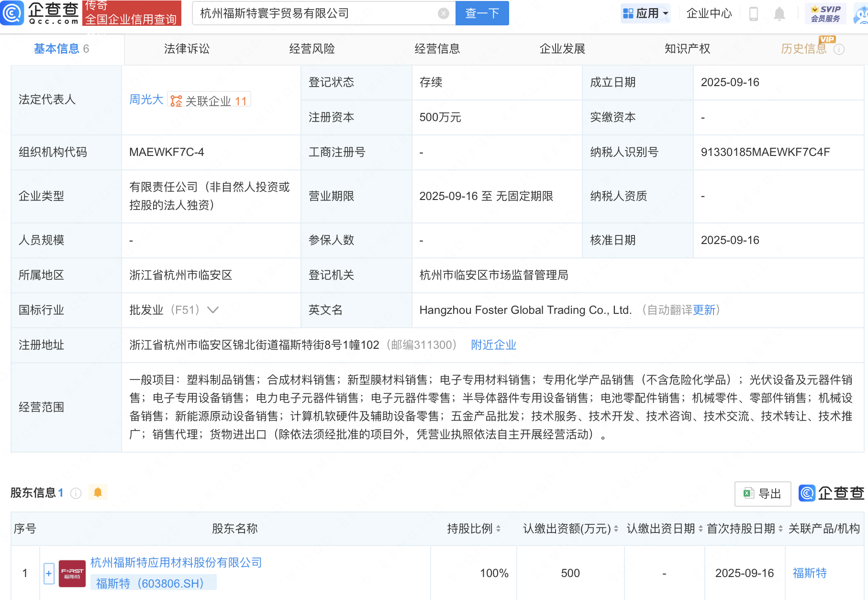
Task: Clear the search box with the X icon
Action: coord(444,13)
